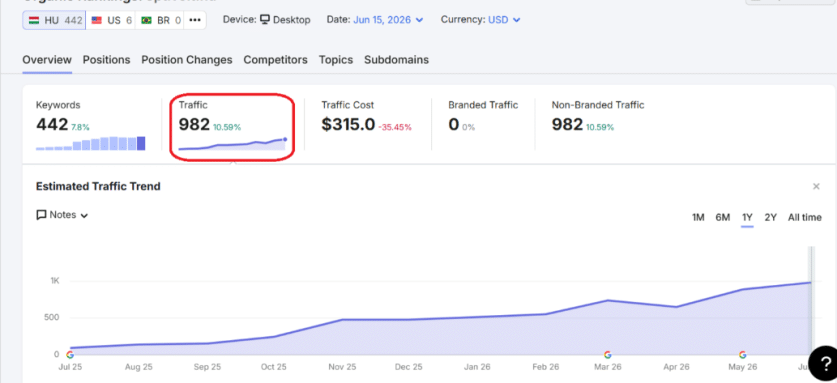Image resolution: width=837 pixels, height=383 pixels.
Task: Open the Topics tab
Action: coord(336,60)
